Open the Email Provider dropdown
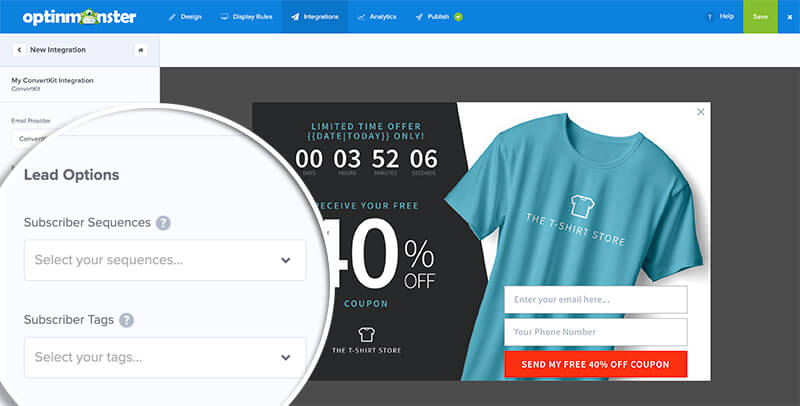800x406 pixels. (33, 139)
